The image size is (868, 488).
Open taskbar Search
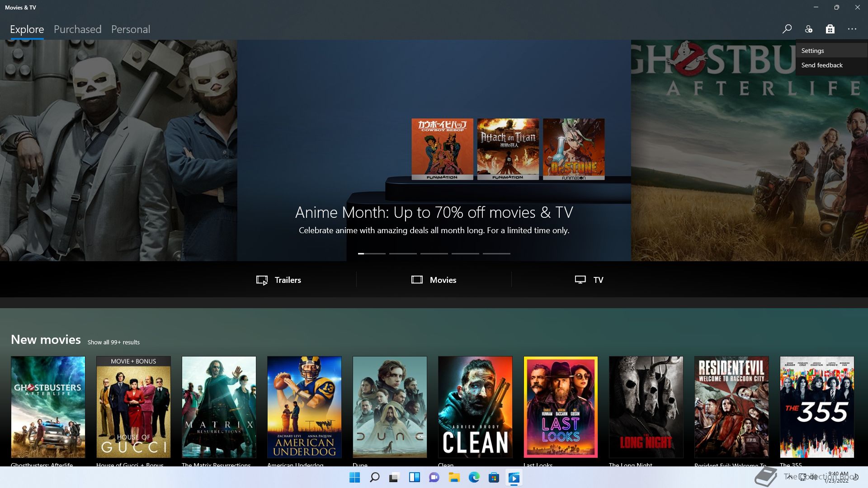tap(375, 478)
